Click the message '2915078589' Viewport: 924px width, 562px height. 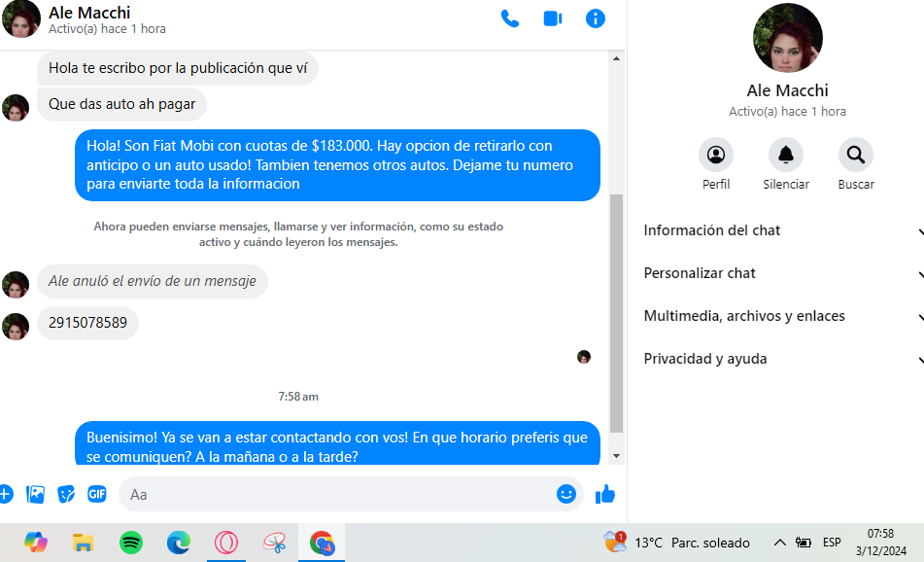[x=87, y=323]
